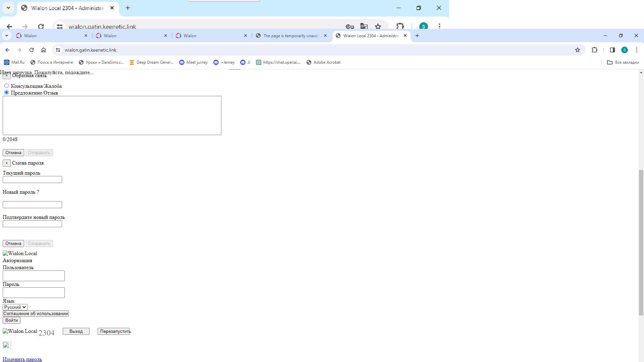Open the Chrome three-dot menu
The width and height of the screenshot is (644, 362).
coord(636,50)
